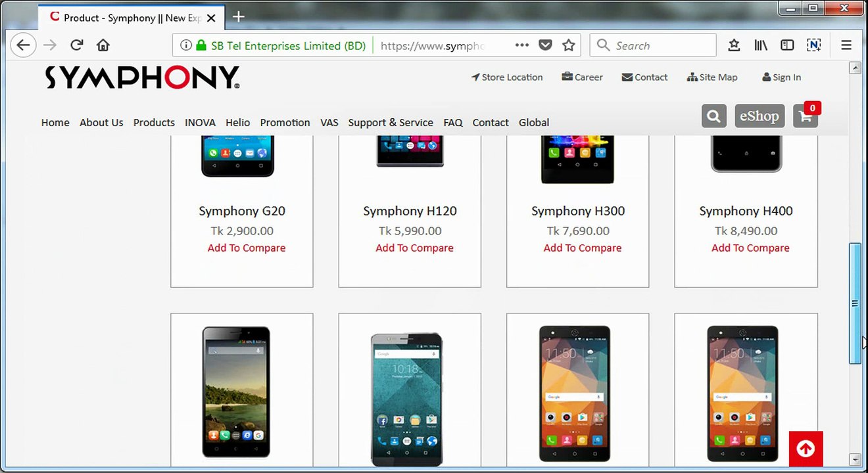Show the bookmarks menu icon
868x473 pixels.
[735, 45]
